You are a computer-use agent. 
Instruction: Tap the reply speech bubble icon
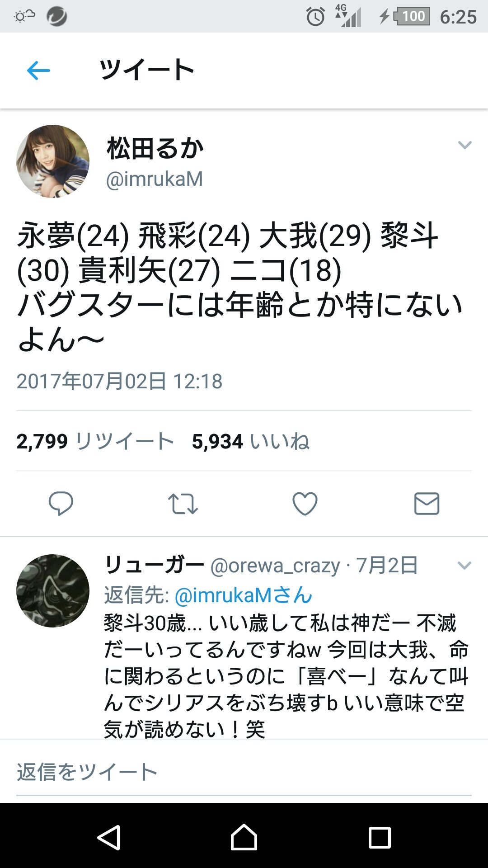click(x=61, y=503)
